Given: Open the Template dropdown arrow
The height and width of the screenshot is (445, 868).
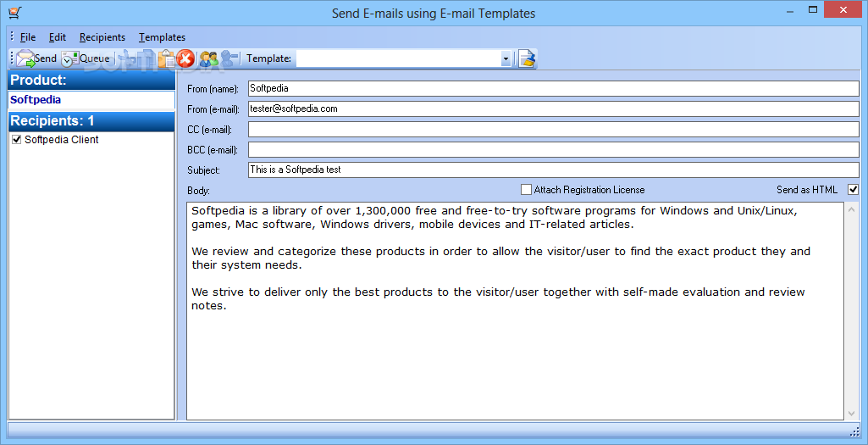Looking at the screenshot, I should click(506, 58).
